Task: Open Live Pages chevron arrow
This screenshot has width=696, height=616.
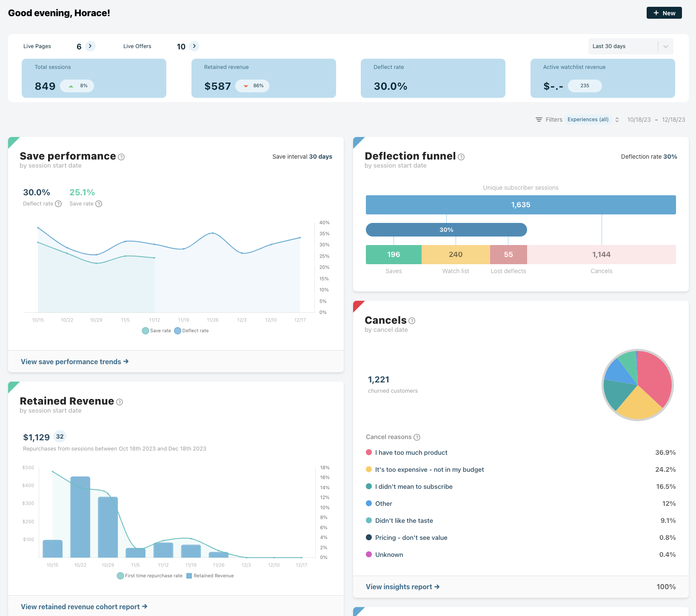Action: point(90,46)
